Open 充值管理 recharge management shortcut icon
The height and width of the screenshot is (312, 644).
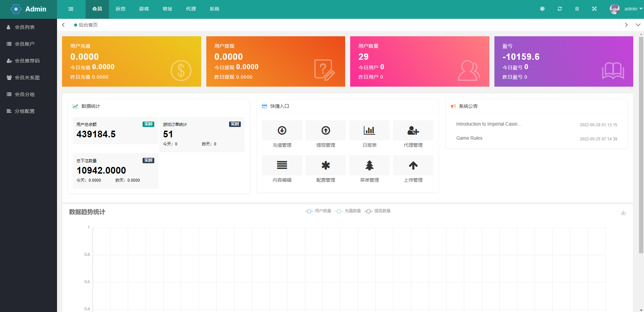282,131
